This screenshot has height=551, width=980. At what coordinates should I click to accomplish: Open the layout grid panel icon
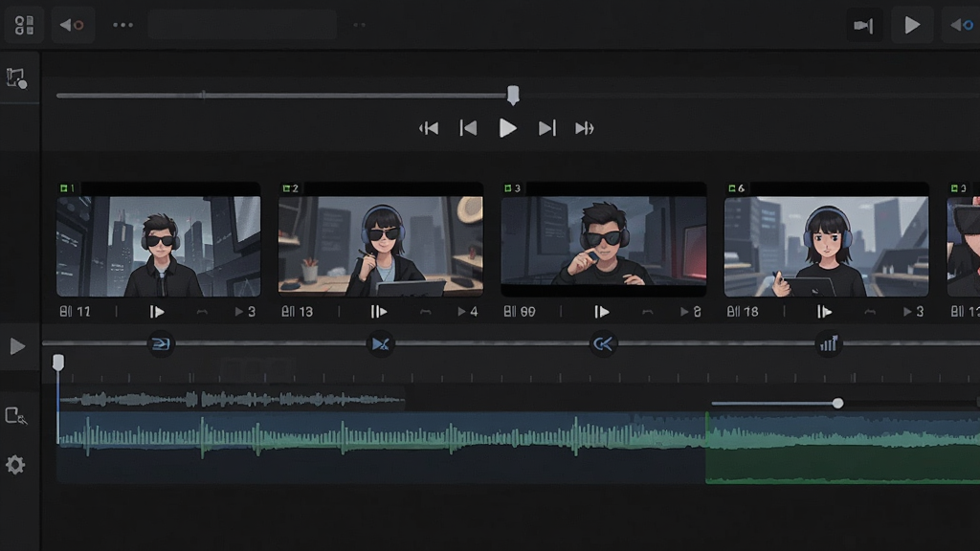click(x=24, y=26)
